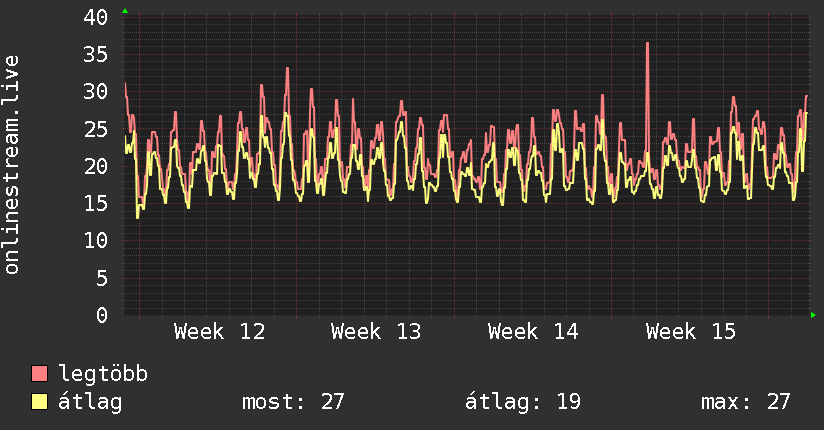This screenshot has height=430, width=824.
Task: Click the legtöbb legend label
Action: click(103, 373)
